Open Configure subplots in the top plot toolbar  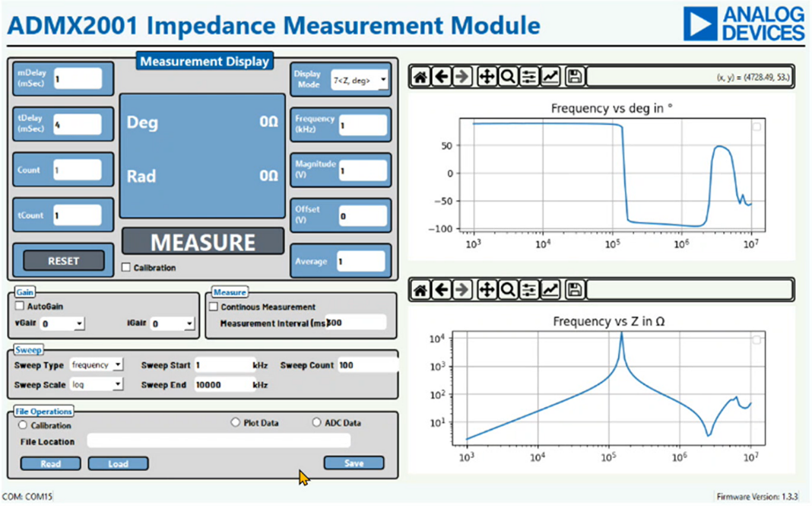(x=528, y=77)
